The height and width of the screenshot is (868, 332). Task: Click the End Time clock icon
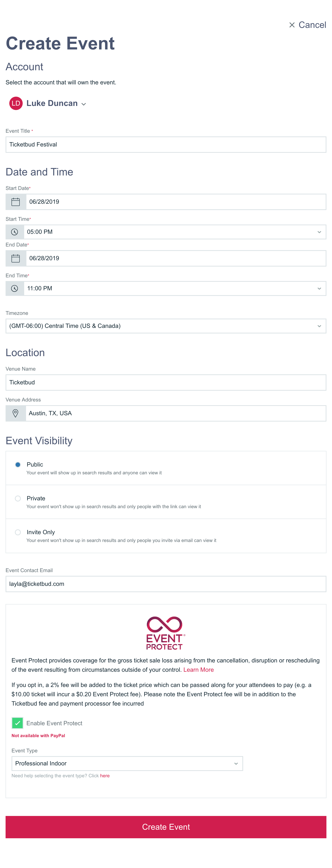click(x=14, y=288)
